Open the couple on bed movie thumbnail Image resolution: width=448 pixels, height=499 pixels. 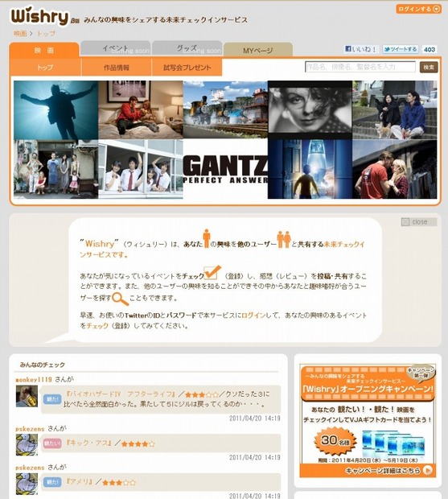point(141,109)
